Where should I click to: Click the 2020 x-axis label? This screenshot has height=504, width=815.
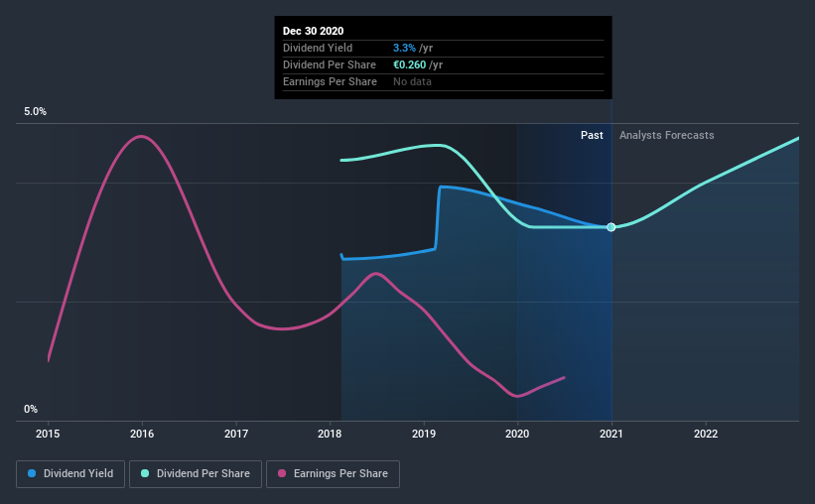coord(517,434)
